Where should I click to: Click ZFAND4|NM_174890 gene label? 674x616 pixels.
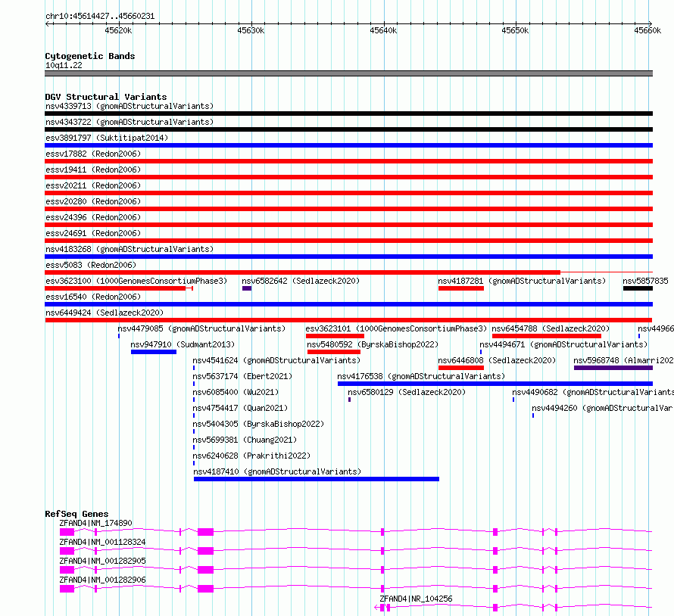pyautogui.click(x=96, y=523)
